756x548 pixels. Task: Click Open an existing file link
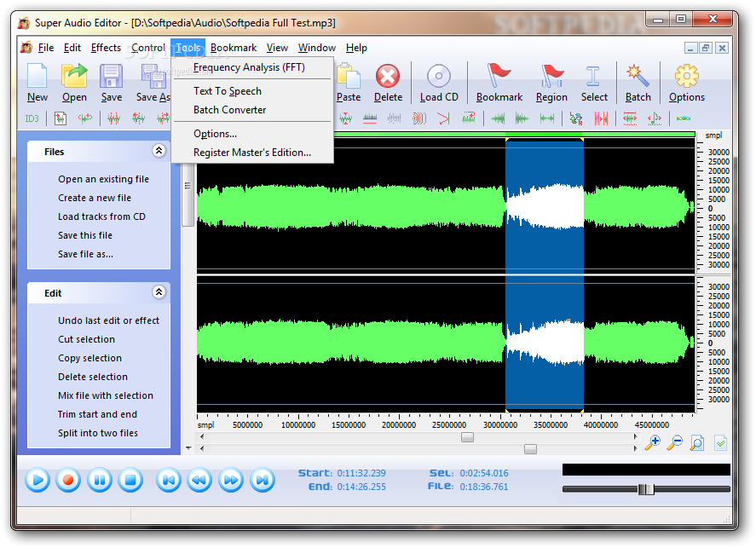pyautogui.click(x=103, y=179)
